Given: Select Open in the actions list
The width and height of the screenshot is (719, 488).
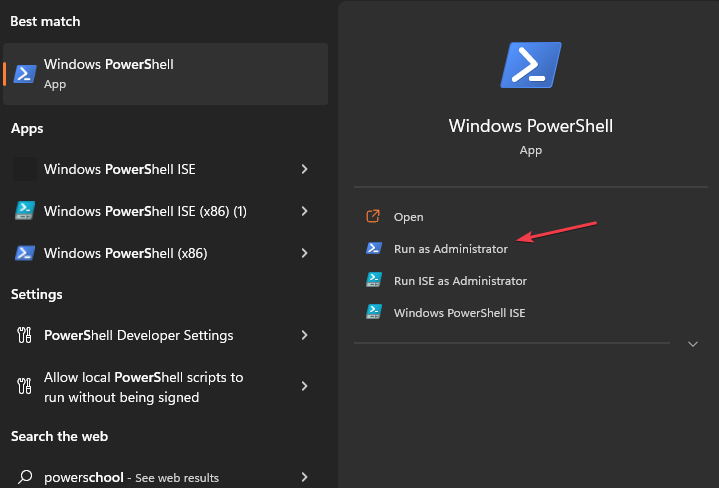Looking at the screenshot, I should tap(408, 217).
